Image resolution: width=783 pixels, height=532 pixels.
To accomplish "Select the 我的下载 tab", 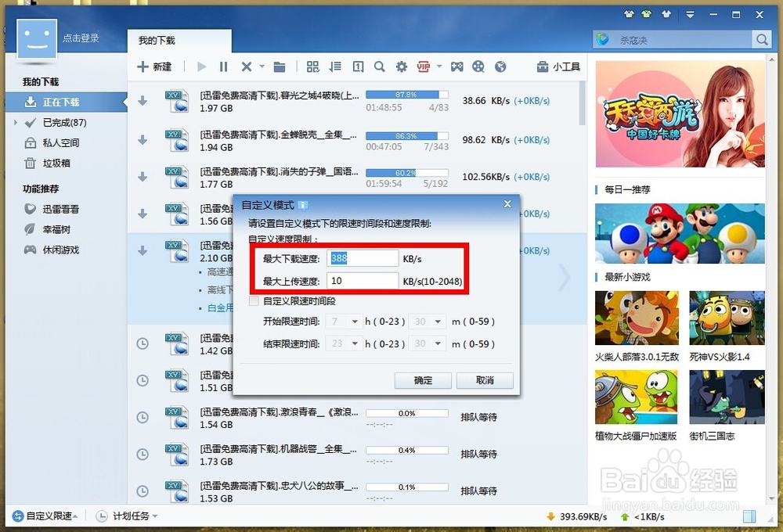I will point(180,41).
